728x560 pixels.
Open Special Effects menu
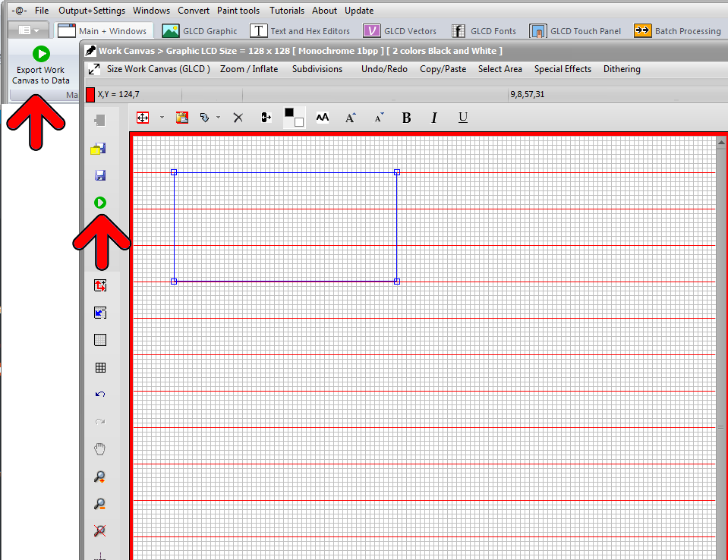tap(563, 69)
